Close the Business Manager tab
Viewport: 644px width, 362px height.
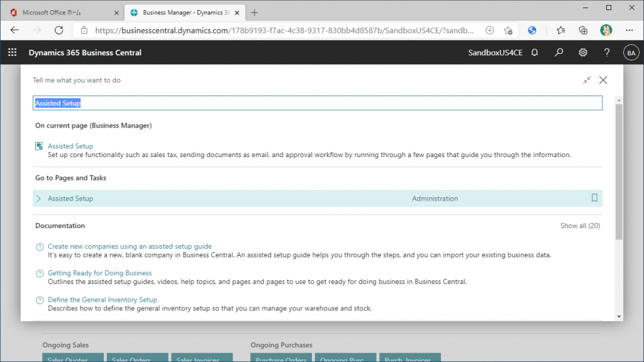tap(237, 13)
